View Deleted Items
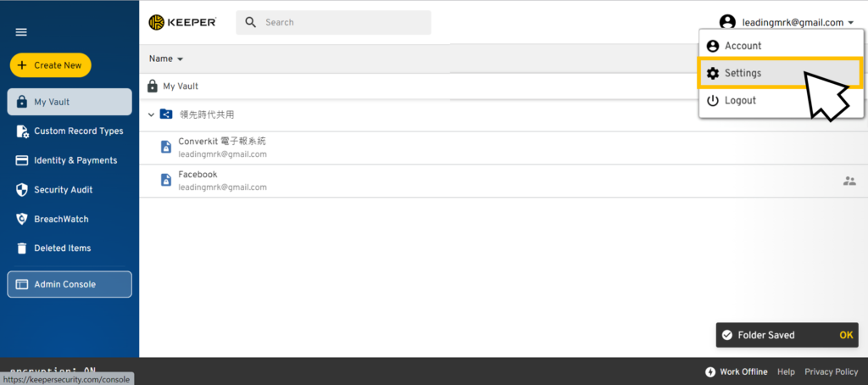This screenshot has width=868, height=385. pyautogui.click(x=70, y=248)
